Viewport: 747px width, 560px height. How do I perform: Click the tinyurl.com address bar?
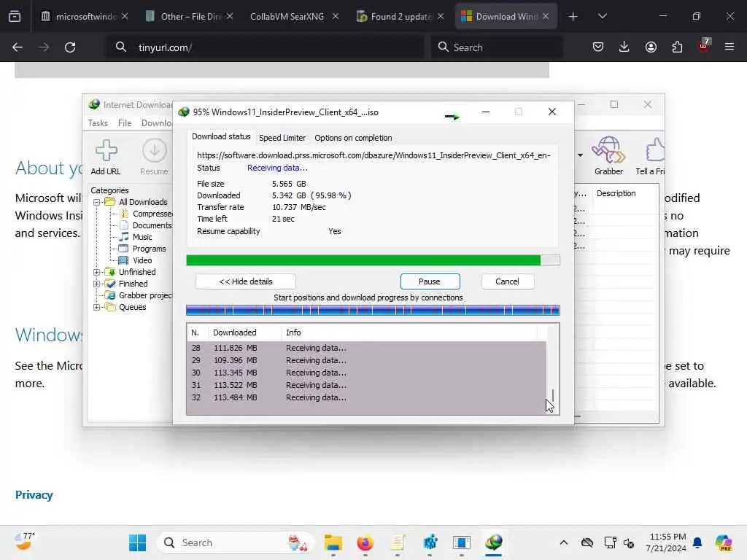coord(264,47)
